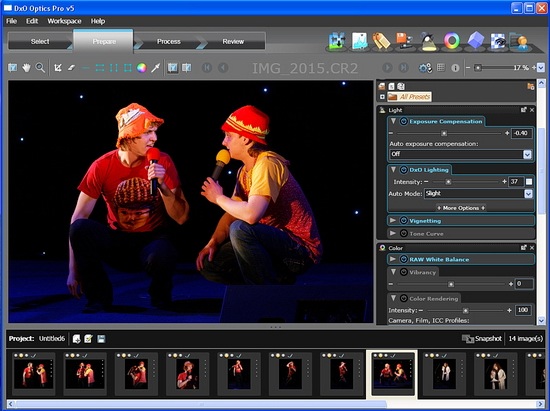
Task: Click More Options under DxO Lighting
Action: tap(461, 208)
